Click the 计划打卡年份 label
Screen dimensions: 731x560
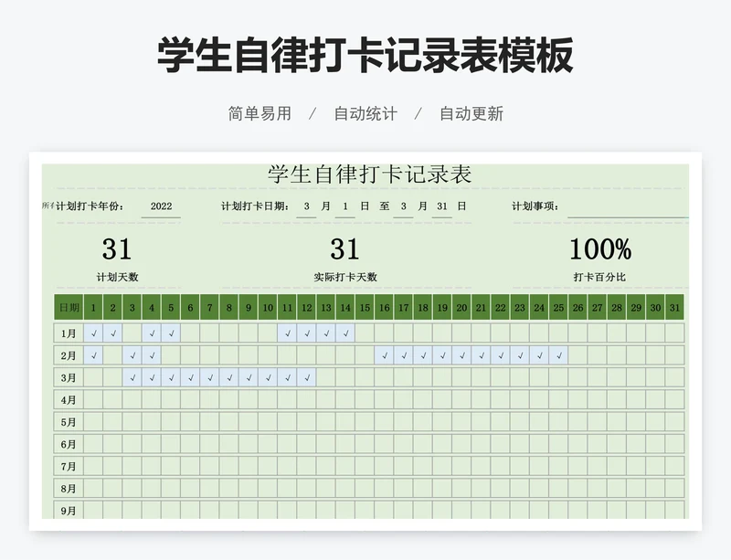click(90, 206)
